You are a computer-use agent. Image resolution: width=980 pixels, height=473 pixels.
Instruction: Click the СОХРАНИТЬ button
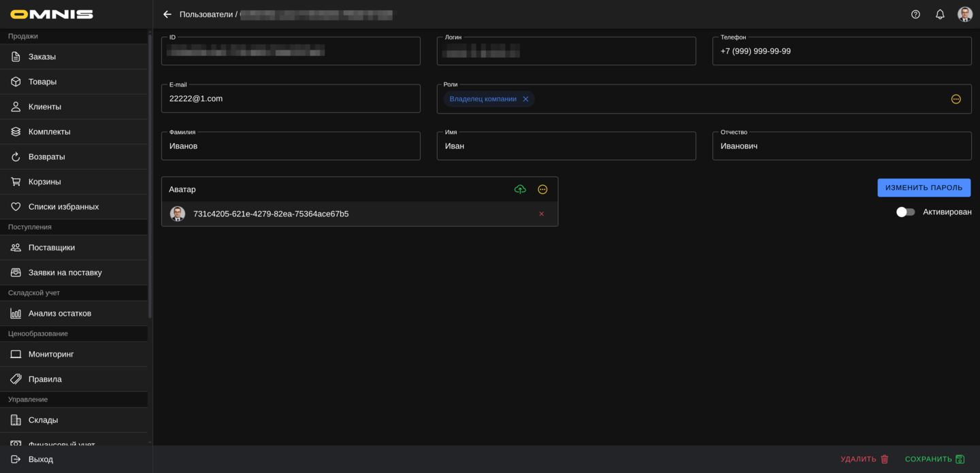tap(934, 459)
